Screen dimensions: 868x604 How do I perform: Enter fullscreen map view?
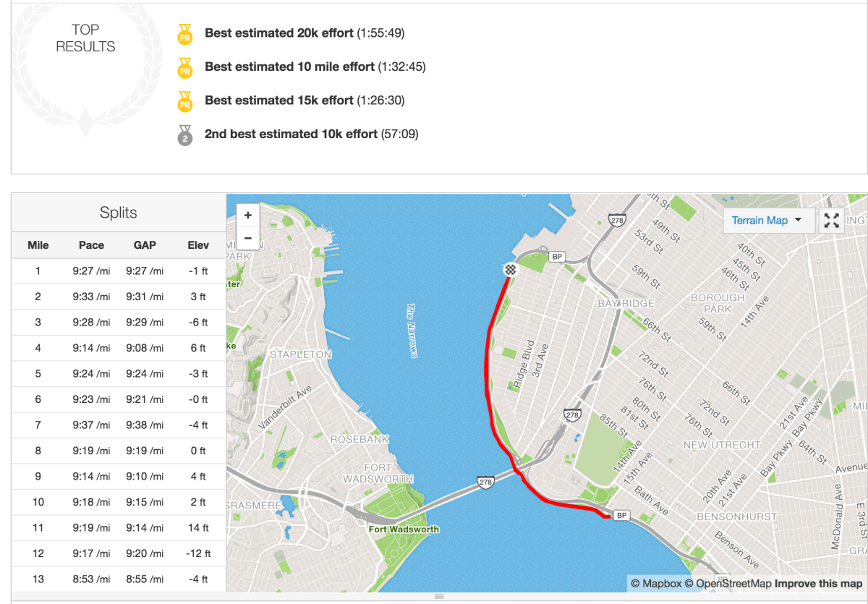832,221
